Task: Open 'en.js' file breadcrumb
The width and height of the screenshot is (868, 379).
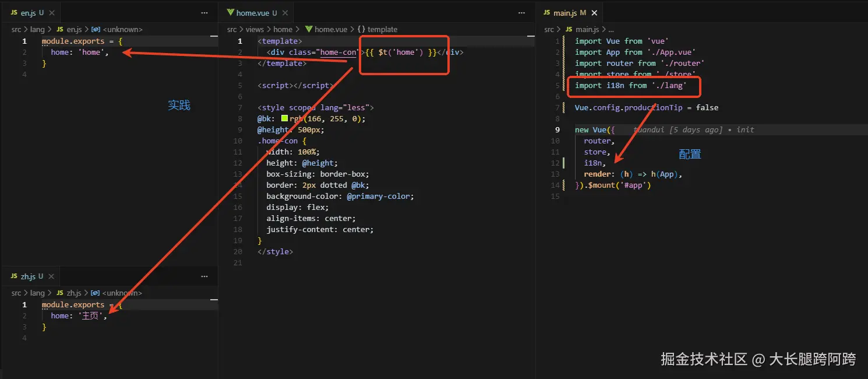Action: click(70, 29)
